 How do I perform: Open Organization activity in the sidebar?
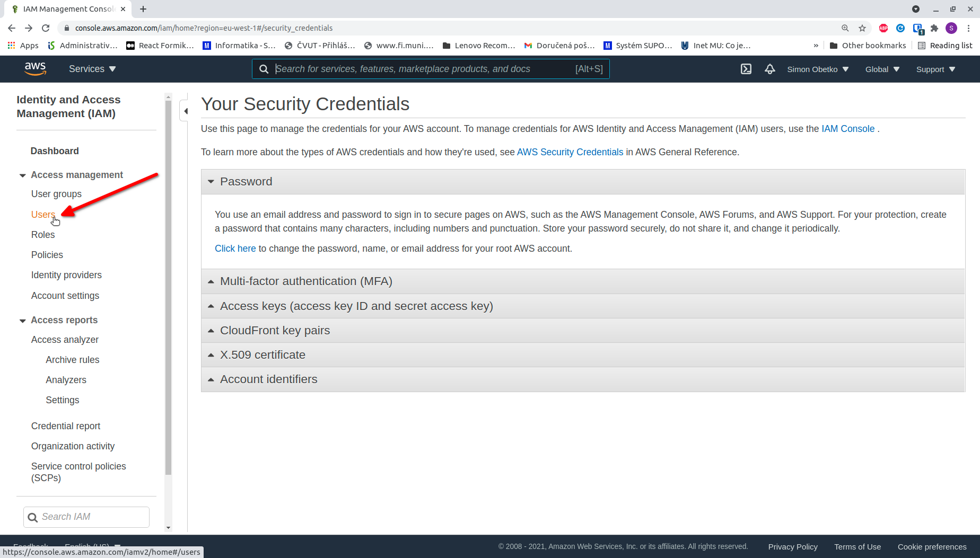73,446
